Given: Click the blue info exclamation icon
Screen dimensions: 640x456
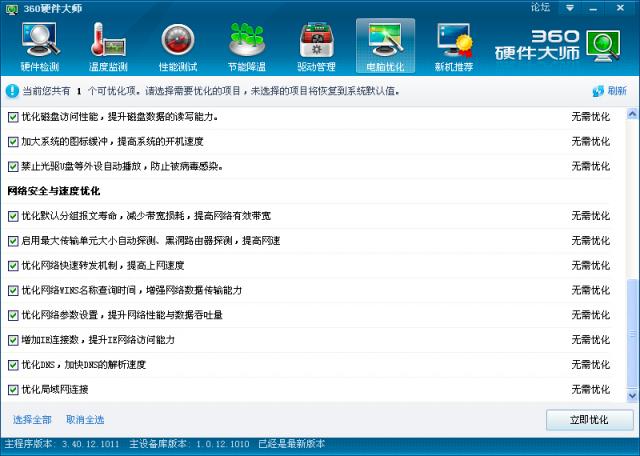Looking at the screenshot, I should click(x=12, y=91).
